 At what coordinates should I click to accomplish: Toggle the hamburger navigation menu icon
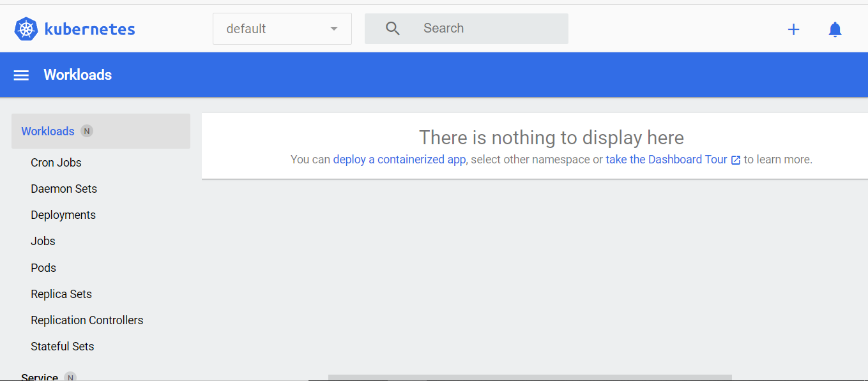(21, 75)
